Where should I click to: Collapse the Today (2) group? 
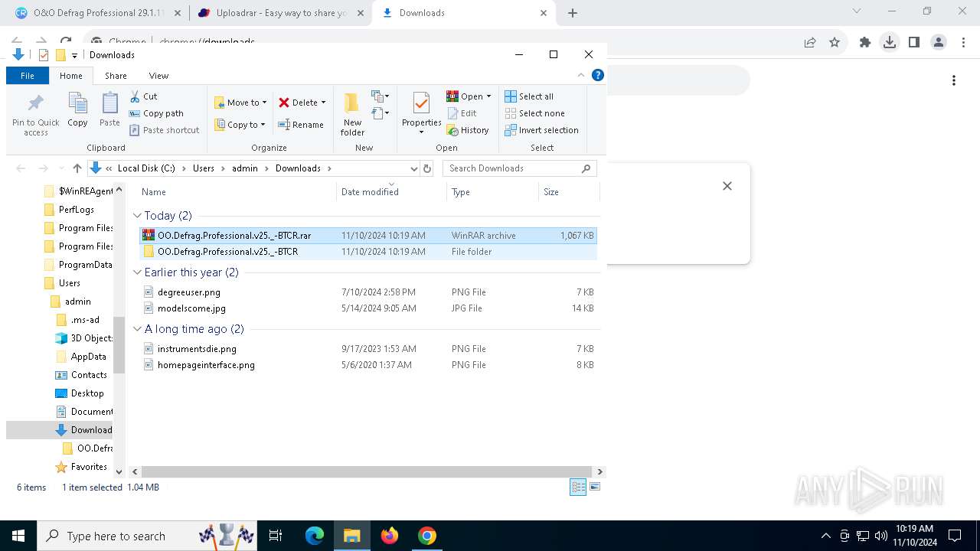[x=138, y=216]
